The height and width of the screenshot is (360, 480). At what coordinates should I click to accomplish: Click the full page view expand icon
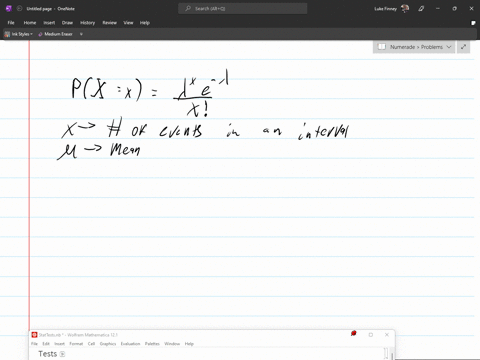tap(463, 47)
